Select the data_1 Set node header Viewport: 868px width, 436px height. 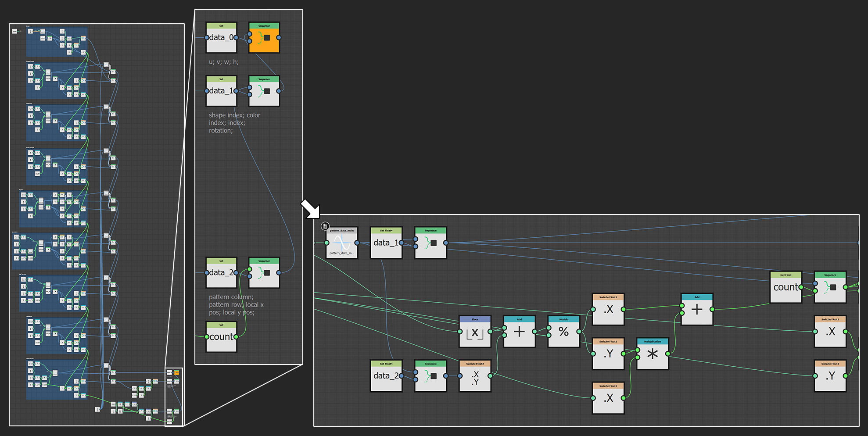pos(221,79)
